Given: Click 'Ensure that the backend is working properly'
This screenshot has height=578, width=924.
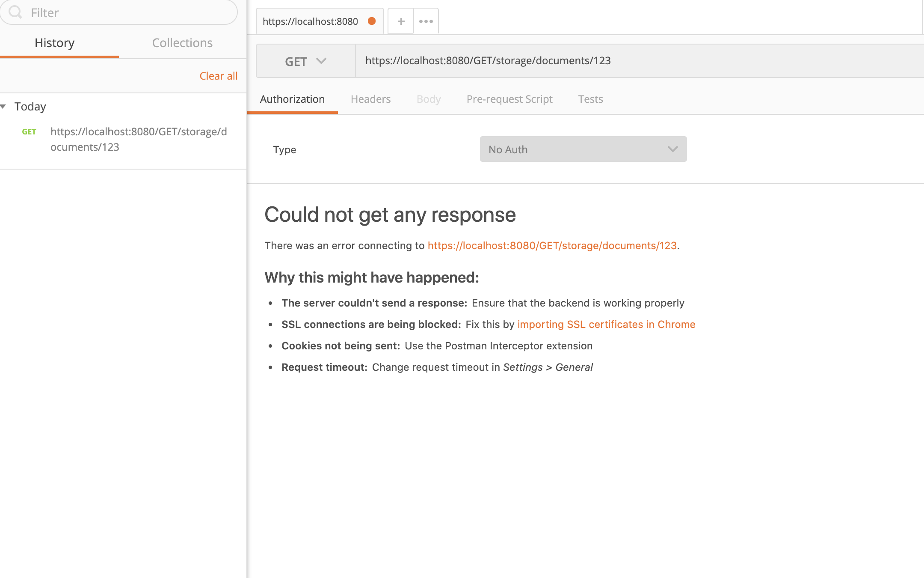Looking at the screenshot, I should point(578,303).
